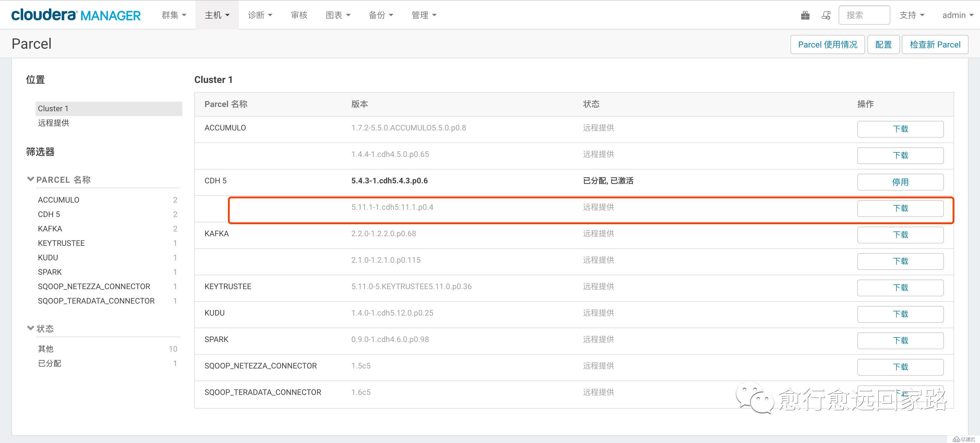980x443 pixels.
Task: Click 检查新 Parcel button
Action: 935,44
